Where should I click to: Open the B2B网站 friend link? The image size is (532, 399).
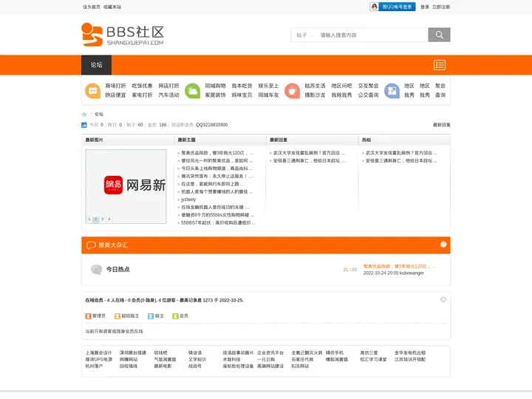point(300,366)
